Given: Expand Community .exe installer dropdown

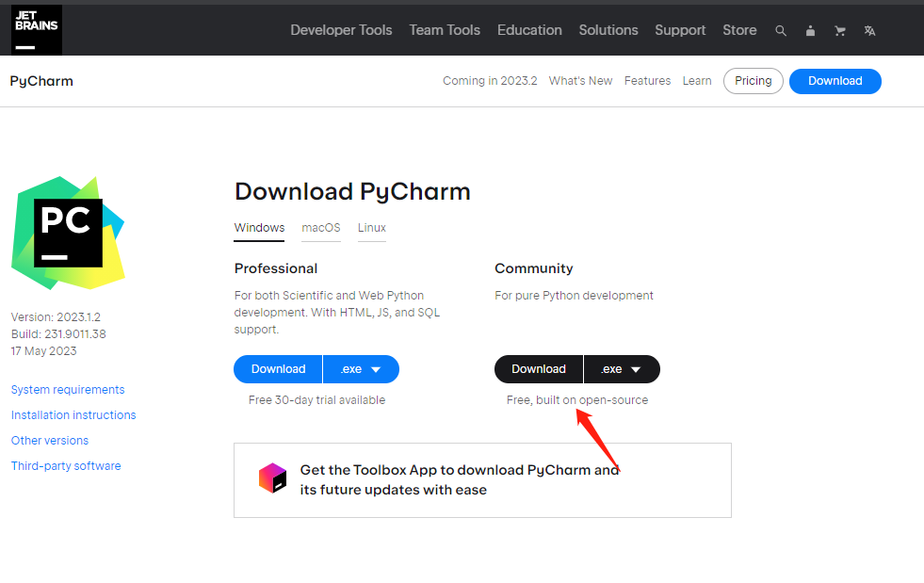Looking at the screenshot, I should (x=623, y=369).
